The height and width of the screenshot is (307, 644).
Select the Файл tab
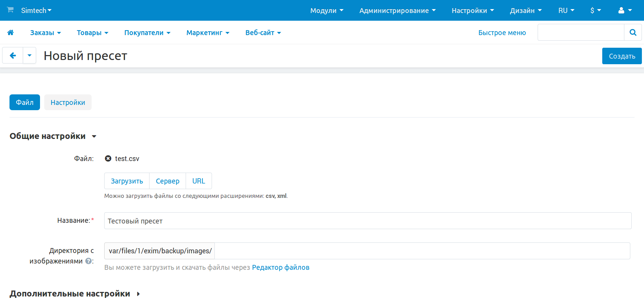click(x=25, y=102)
